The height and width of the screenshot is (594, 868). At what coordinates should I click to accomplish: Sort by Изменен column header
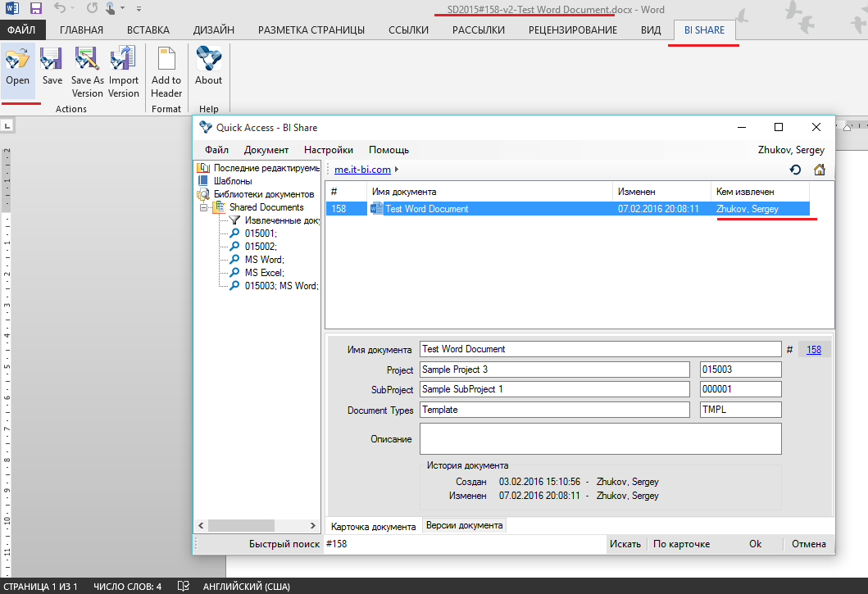[x=661, y=192]
